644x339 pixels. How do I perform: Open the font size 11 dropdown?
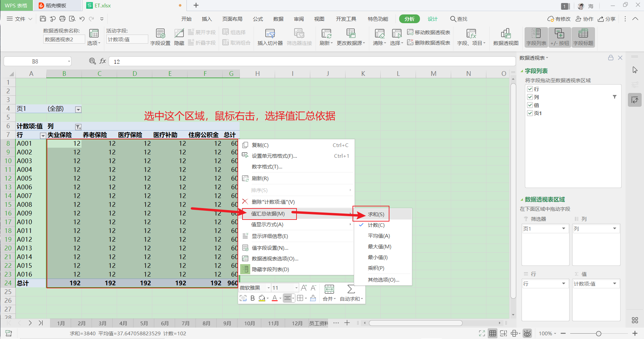click(297, 288)
